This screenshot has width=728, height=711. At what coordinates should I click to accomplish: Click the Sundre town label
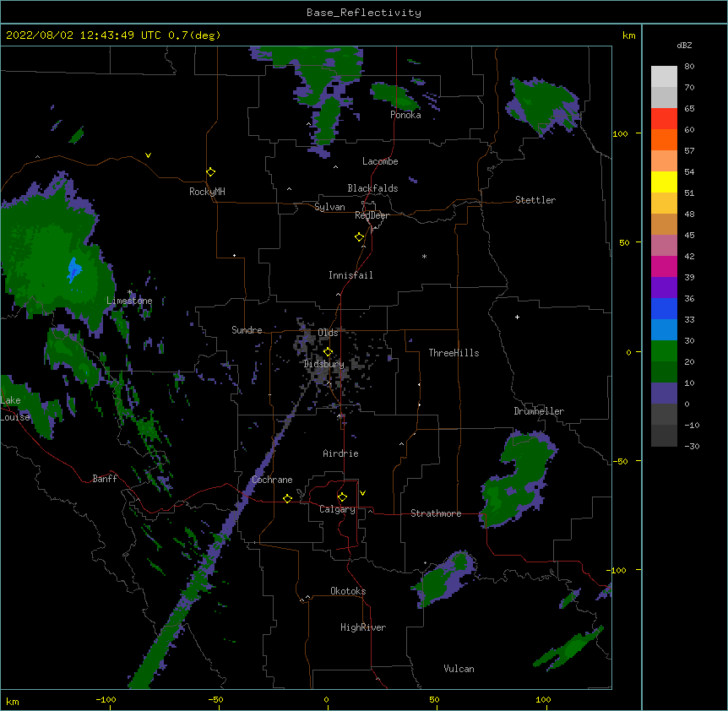pos(247,330)
